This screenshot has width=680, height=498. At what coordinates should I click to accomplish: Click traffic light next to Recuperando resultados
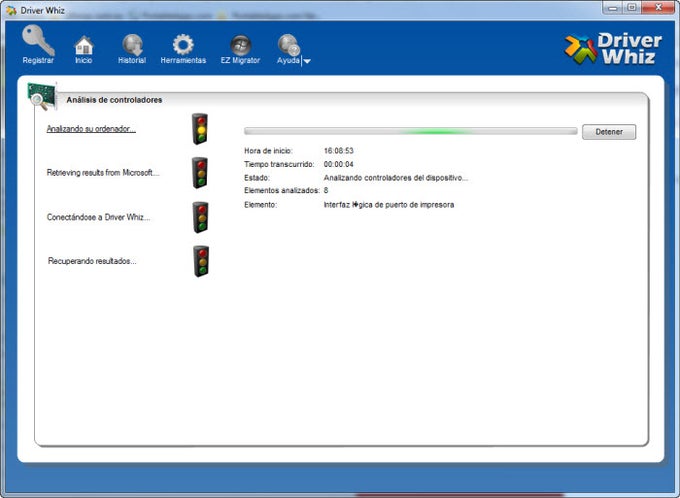click(x=201, y=261)
